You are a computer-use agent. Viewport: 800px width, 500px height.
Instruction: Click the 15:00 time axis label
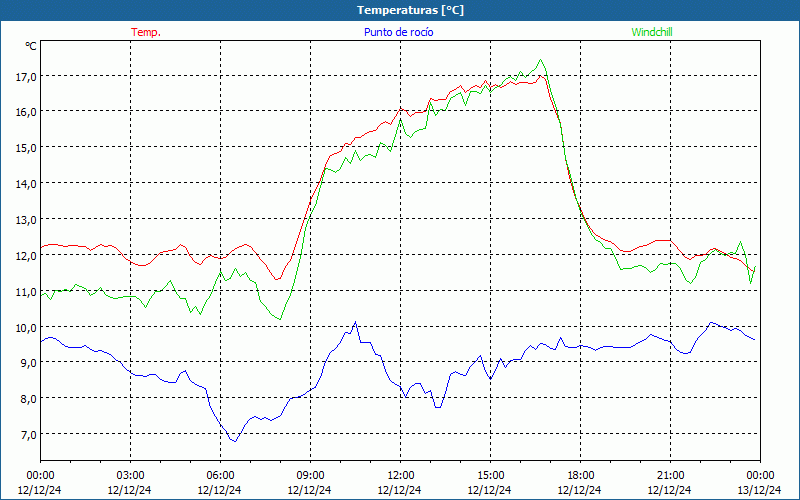(490, 476)
